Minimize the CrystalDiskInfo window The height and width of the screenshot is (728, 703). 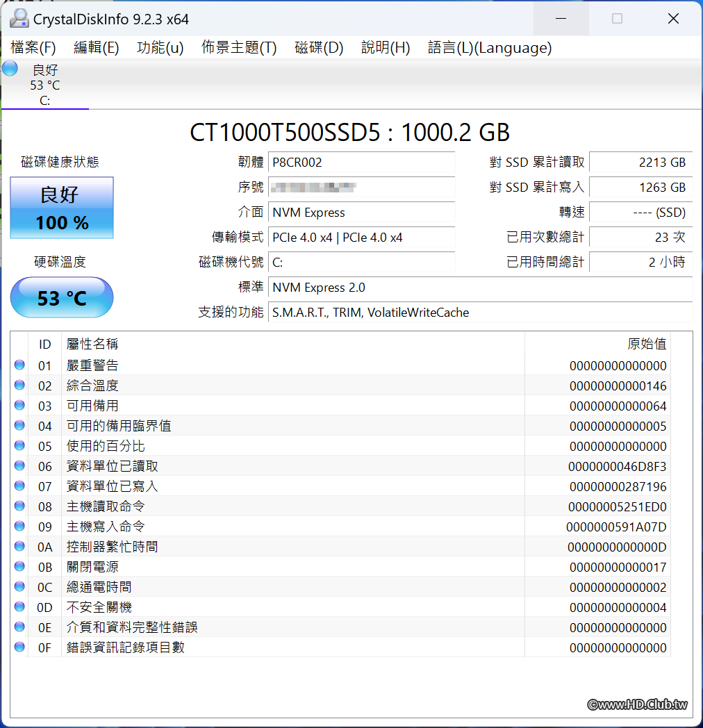(x=561, y=19)
